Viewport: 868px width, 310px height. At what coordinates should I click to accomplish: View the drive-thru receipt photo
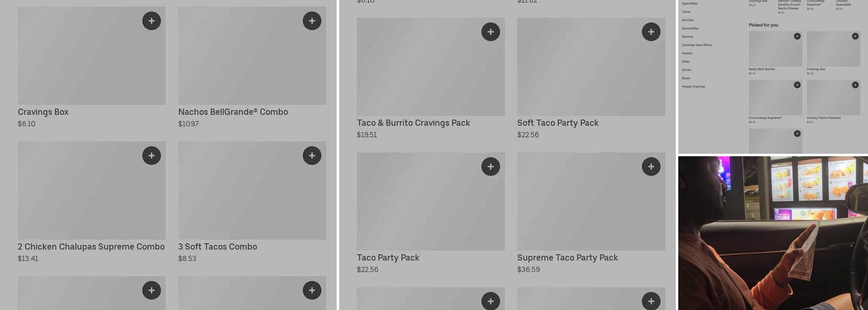[x=773, y=232]
